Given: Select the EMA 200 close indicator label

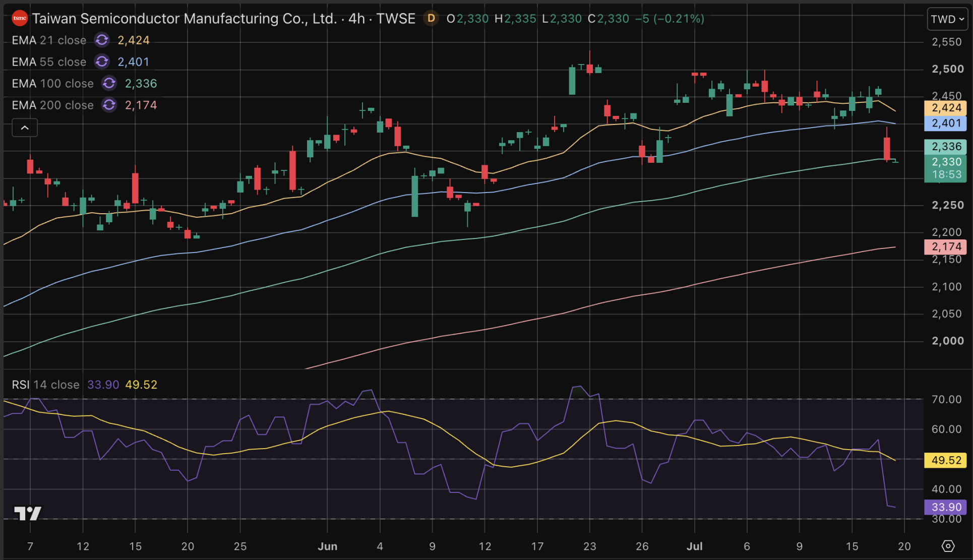Looking at the screenshot, I should (52, 105).
